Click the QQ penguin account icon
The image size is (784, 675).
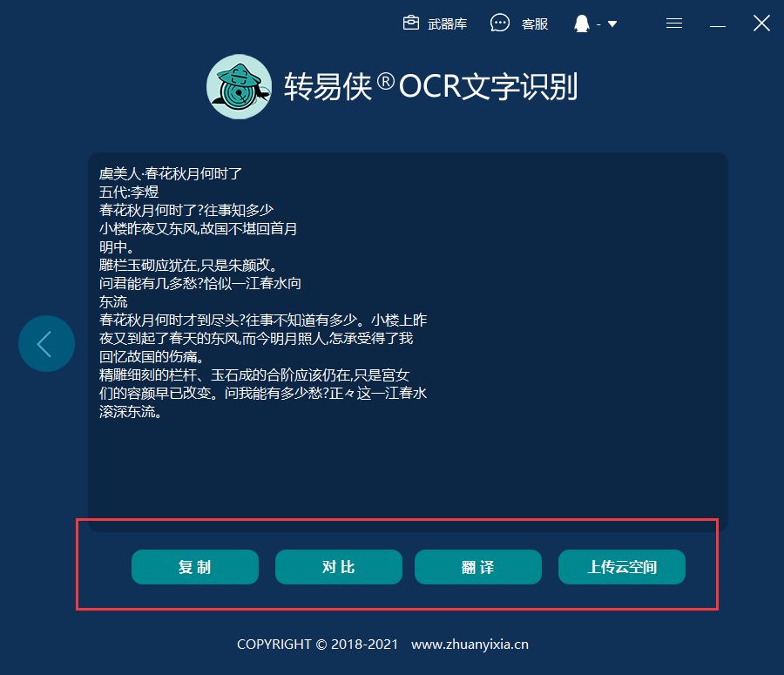point(582,24)
